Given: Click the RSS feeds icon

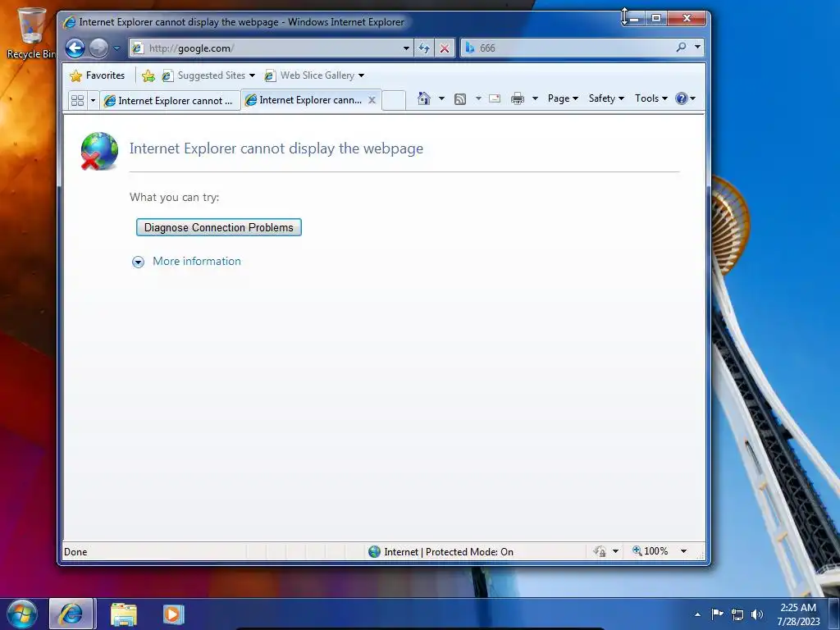Looking at the screenshot, I should point(460,99).
